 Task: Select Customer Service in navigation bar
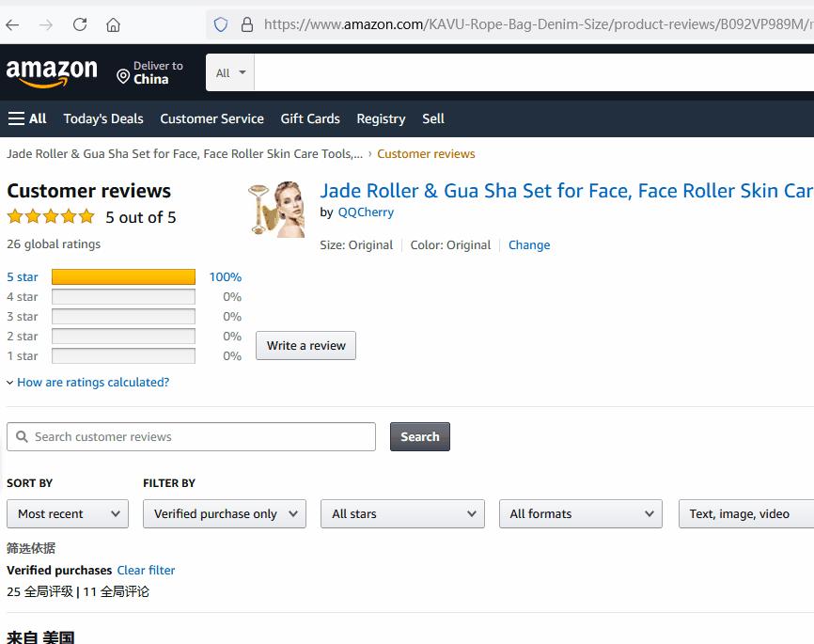point(211,118)
